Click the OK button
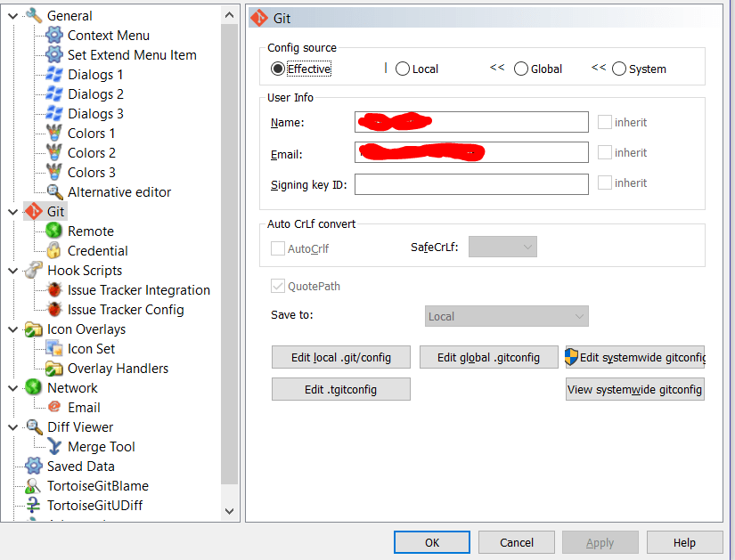This screenshot has height=560, width=735. (x=432, y=542)
